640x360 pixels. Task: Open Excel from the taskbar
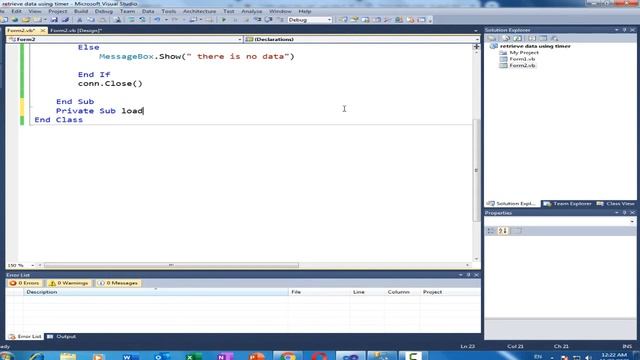193,356
